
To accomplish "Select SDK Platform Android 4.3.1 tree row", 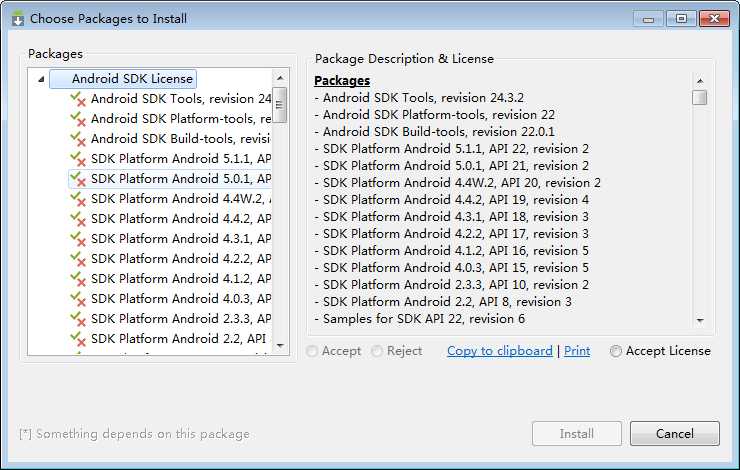I will (181, 239).
